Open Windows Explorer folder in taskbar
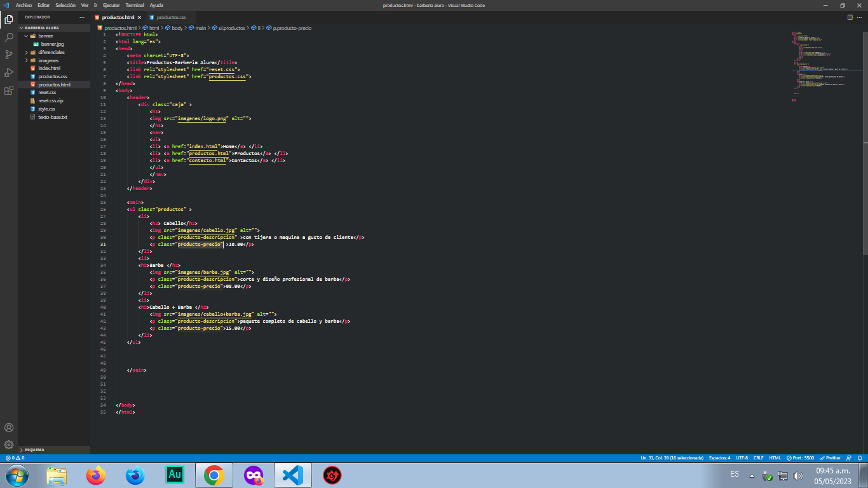The height and width of the screenshot is (488, 868). click(x=57, y=475)
